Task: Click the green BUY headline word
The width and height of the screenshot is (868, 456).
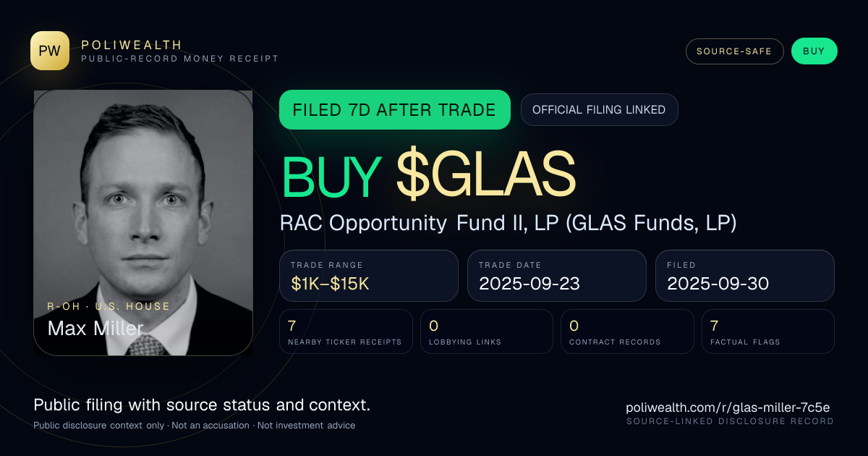Action: pos(331,176)
